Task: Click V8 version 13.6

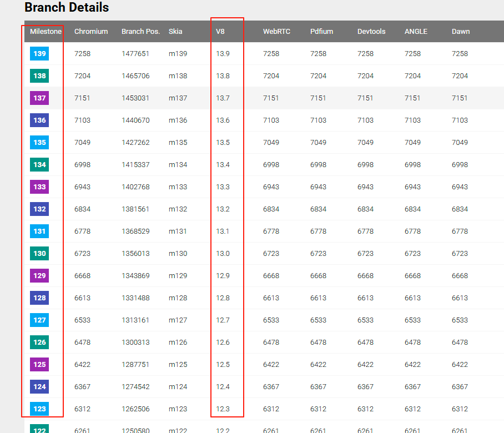Action: [223, 120]
